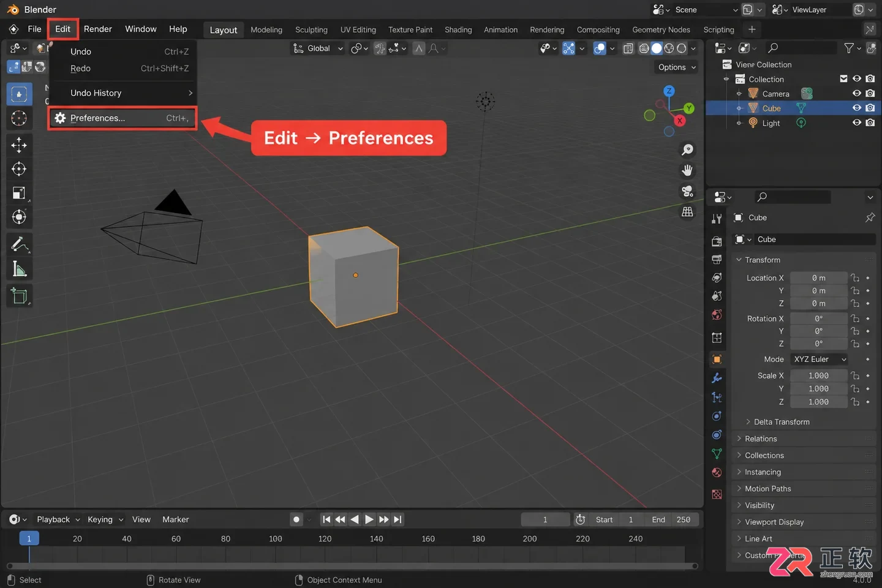Activate the Move tool
This screenshot has height=588, width=882.
point(19,145)
